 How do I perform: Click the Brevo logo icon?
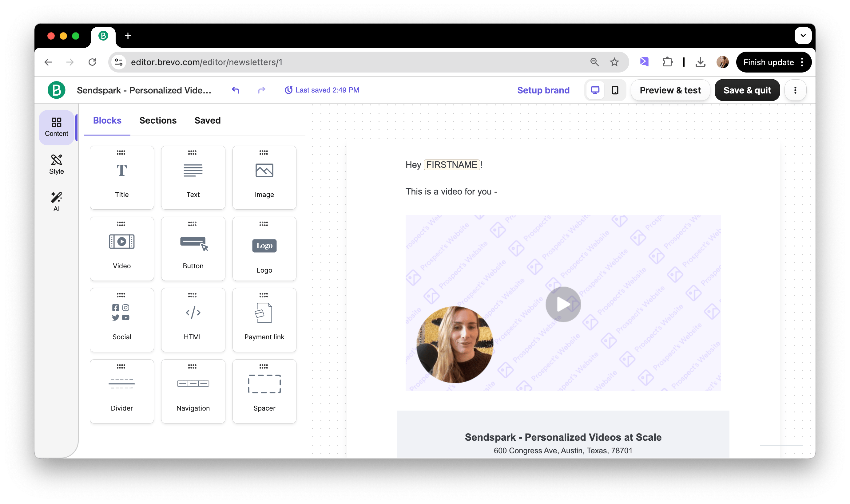(x=56, y=90)
